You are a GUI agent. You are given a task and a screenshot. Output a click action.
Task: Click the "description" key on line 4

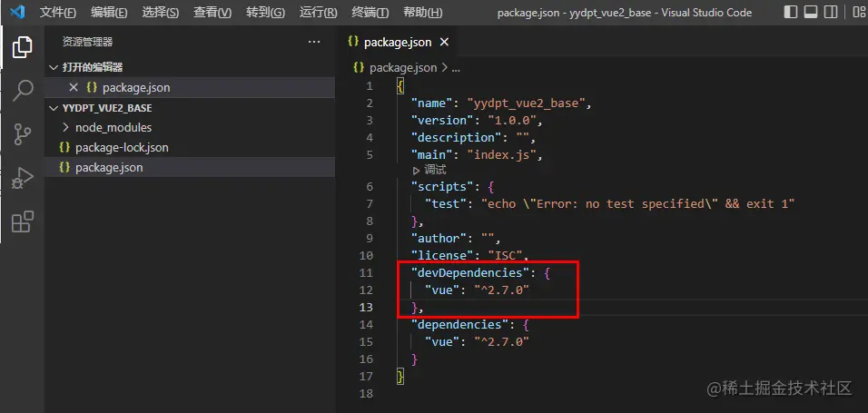tap(456, 137)
